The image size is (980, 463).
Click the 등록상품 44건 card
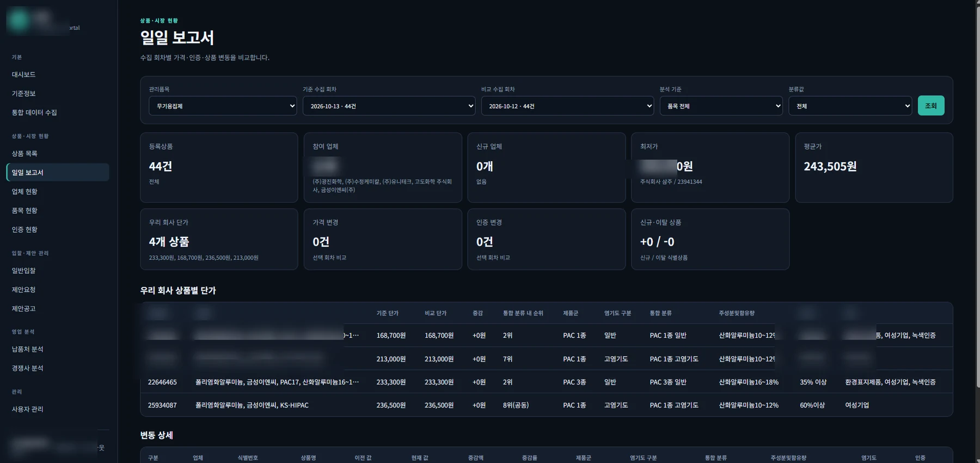(219, 168)
